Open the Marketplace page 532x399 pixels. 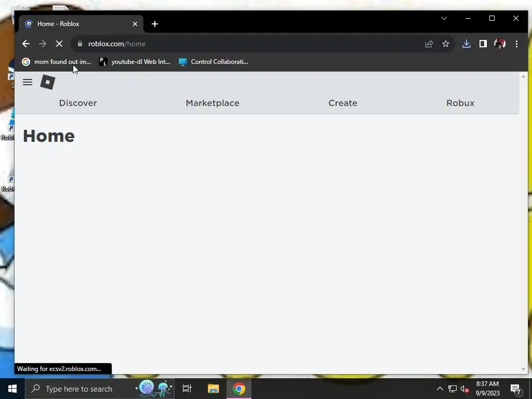pos(212,103)
